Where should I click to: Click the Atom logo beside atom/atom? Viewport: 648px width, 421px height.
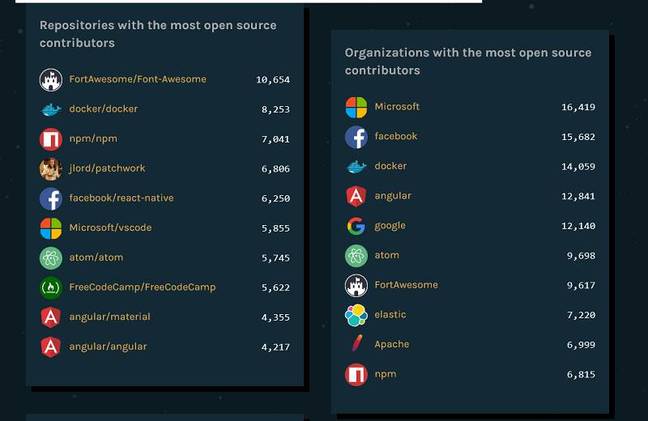tap(51, 258)
